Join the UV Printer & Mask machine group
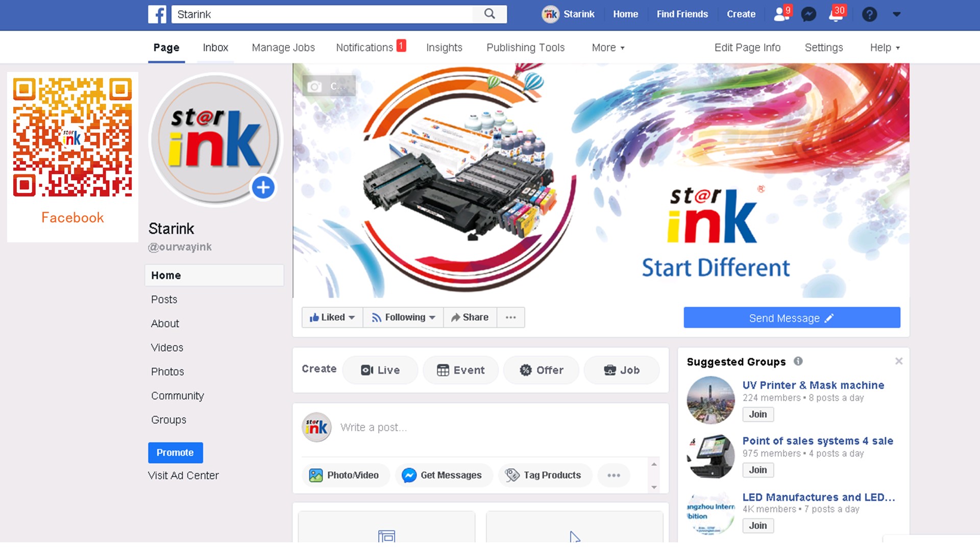This screenshot has width=980, height=551. pos(757,414)
